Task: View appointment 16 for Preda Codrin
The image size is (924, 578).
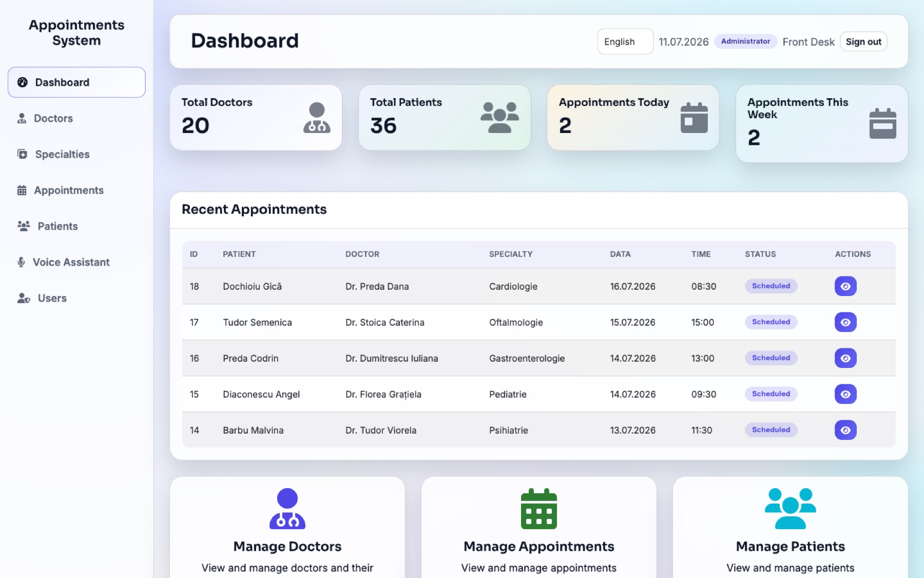Action: 845,358
